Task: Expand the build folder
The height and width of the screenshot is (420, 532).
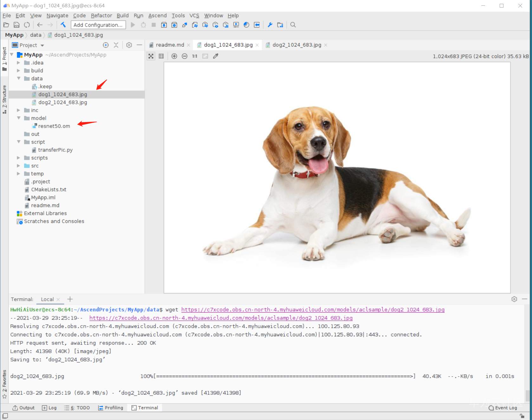Action: pyautogui.click(x=18, y=71)
